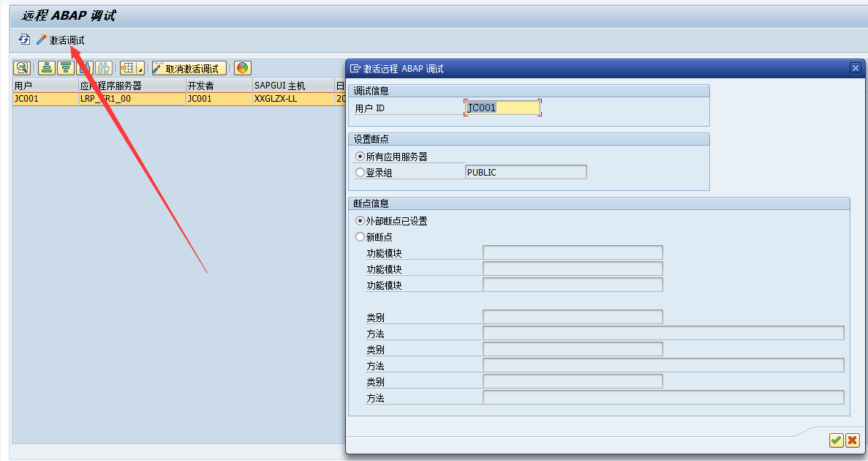Select the 所有应用服务器 radio button
Image resolution: width=868 pixels, height=461 pixels.
click(360, 157)
